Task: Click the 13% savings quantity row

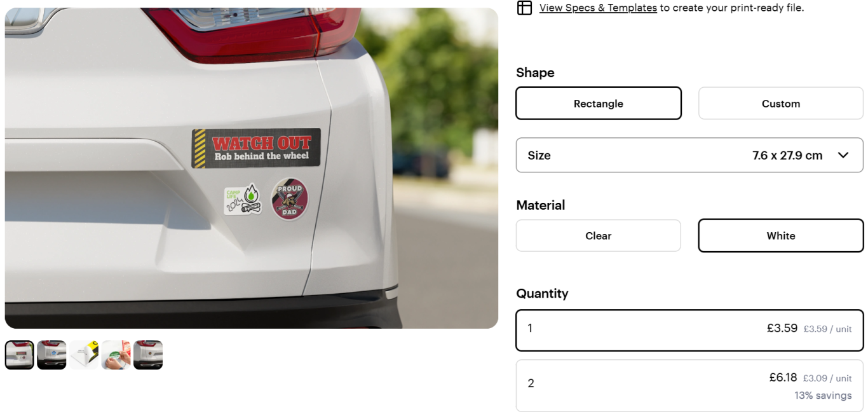Action: coord(689,385)
